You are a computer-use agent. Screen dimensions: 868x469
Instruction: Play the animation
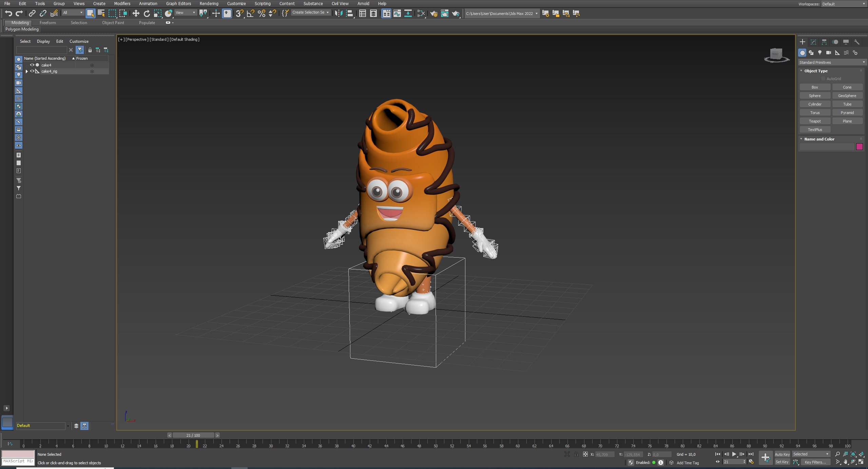pos(734,454)
